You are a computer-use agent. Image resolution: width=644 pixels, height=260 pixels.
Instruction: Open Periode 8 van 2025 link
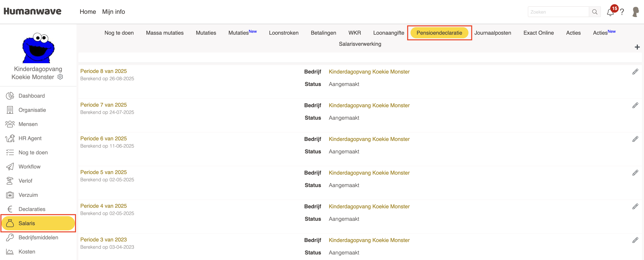click(x=103, y=71)
